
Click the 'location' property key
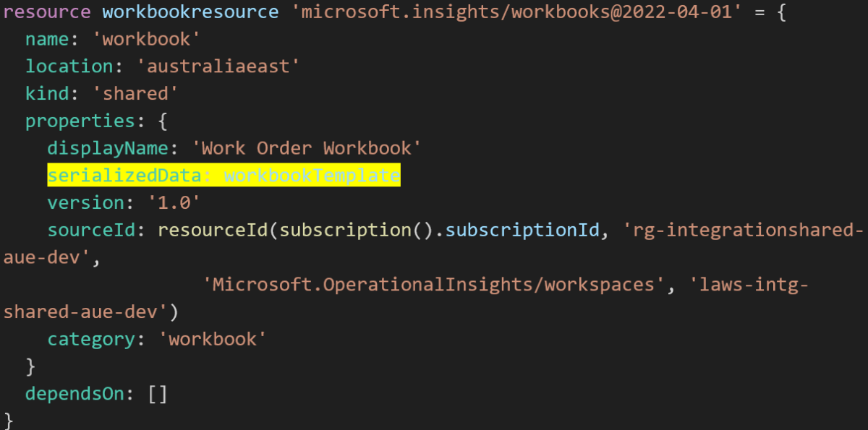point(69,66)
